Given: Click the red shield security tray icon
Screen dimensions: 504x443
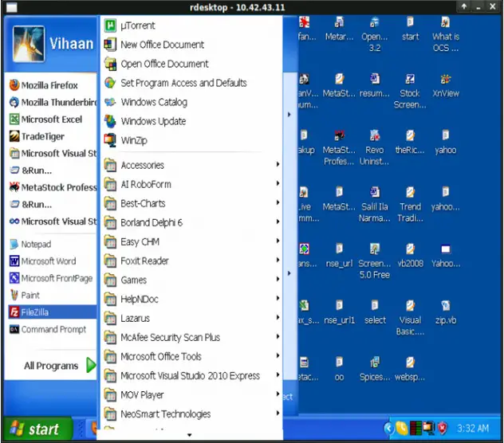Looking at the screenshot, I should click(443, 428).
